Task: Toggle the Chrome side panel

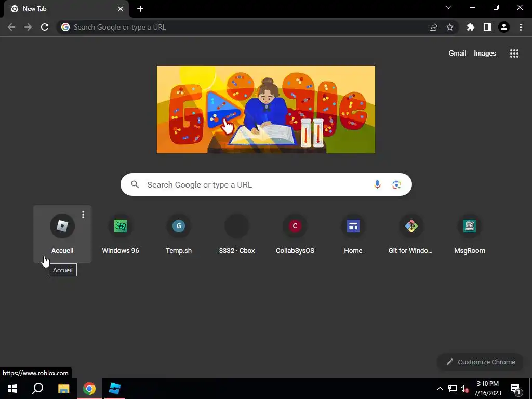Action: click(487, 27)
